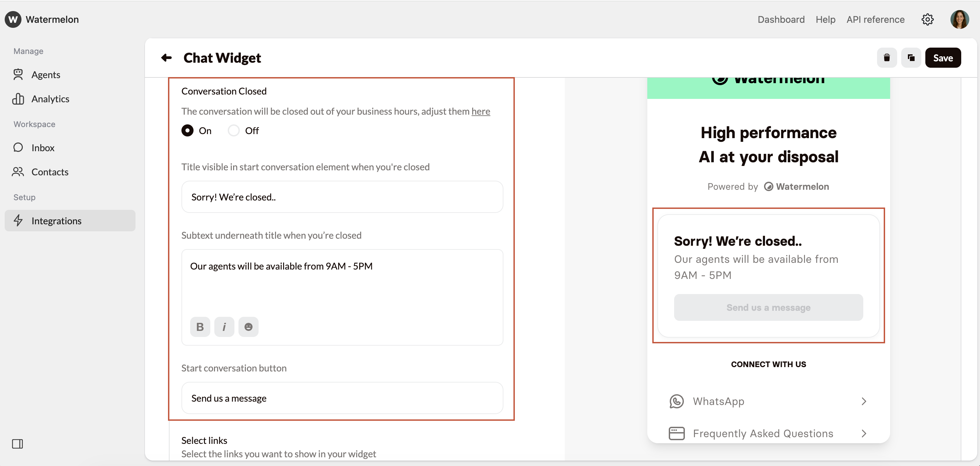Delete the widget using trash icon
Screen dimensions: 980x466
(887, 57)
